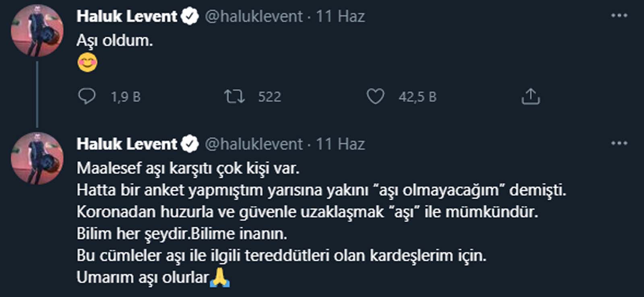Click the verified checkmark on the second tweet
Image resolution: width=644 pixels, height=297 pixels.
point(189,143)
